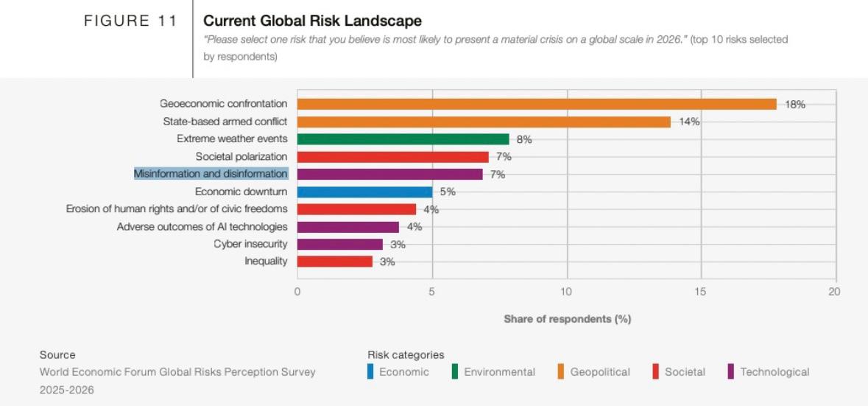Click the red Societal legend swatch
The image size is (868, 406).
point(655,372)
